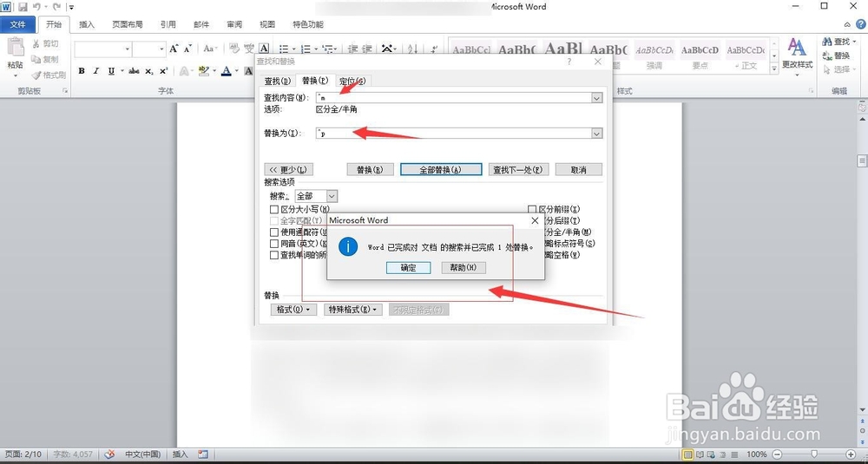868x464 pixels.
Task: Open the 格式(O) dropdown button
Action: (293, 310)
